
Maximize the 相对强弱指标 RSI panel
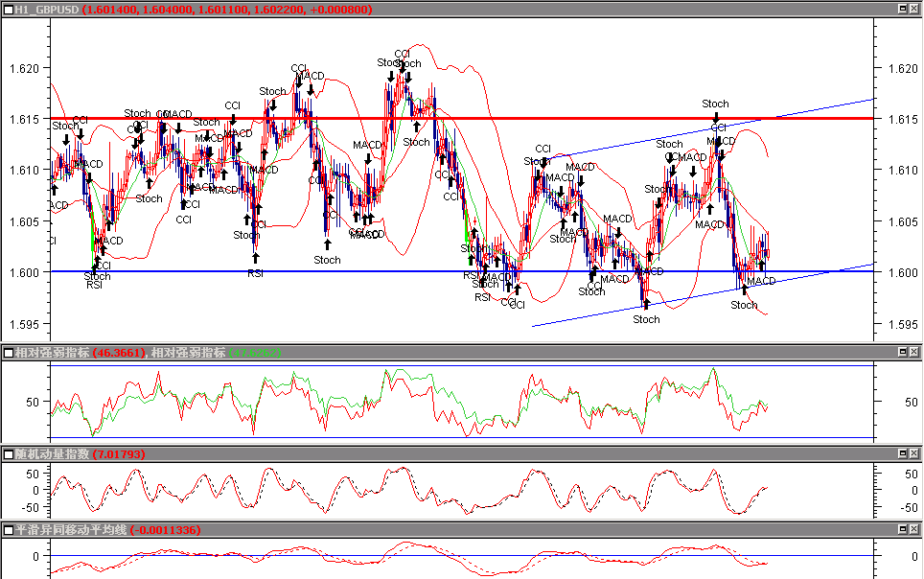pyautogui.click(x=903, y=352)
